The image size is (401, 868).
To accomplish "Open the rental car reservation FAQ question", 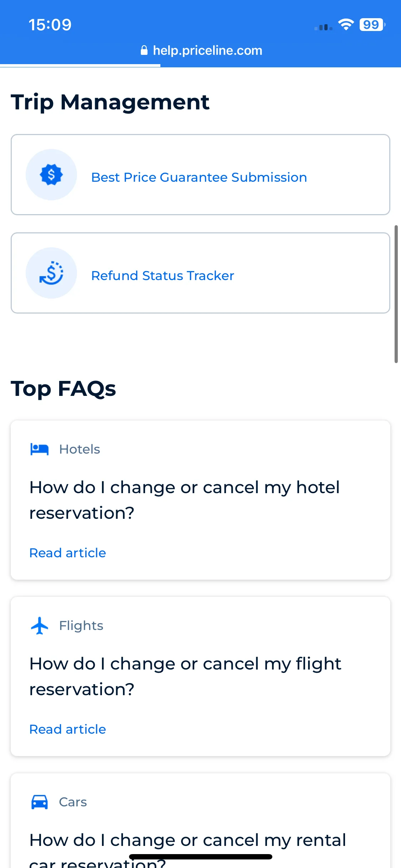I will click(187, 849).
